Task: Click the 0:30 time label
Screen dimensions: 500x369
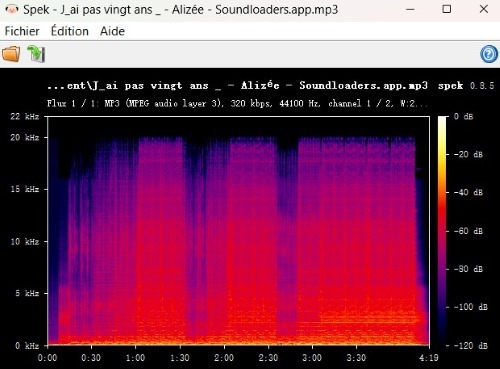Action: pos(91,358)
